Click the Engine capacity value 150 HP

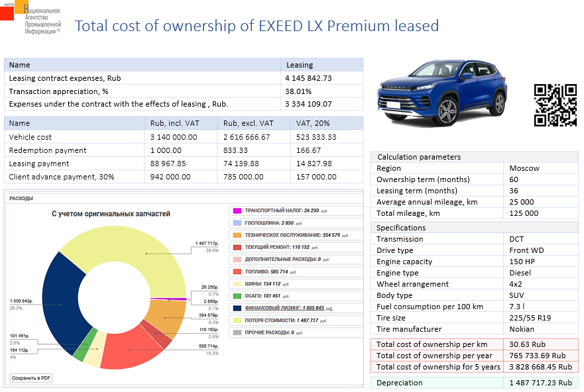(x=522, y=262)
